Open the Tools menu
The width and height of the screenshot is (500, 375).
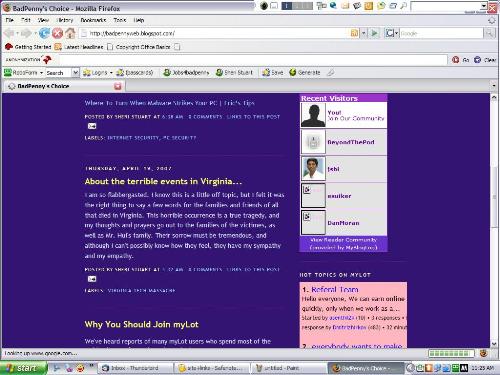(120, 20)
